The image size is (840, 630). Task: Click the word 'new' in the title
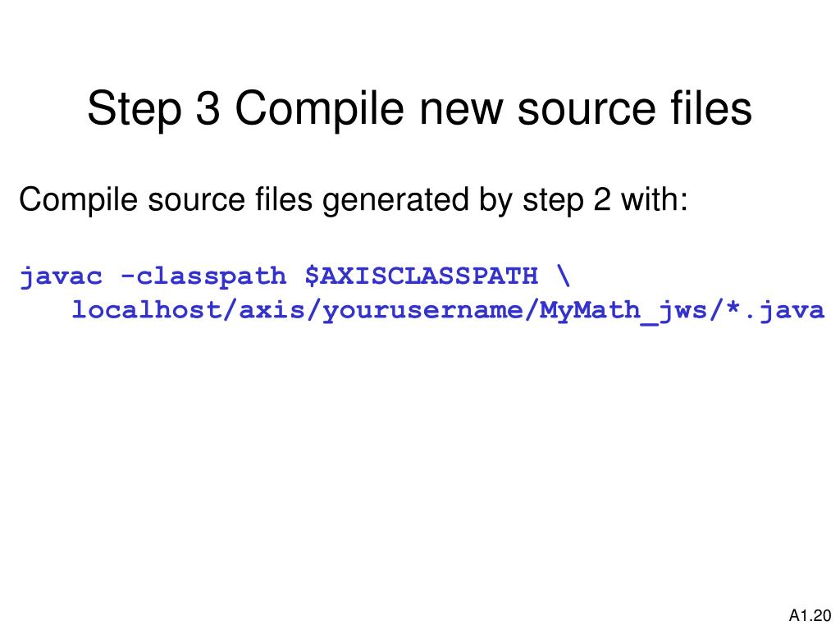[x=461, y=110]
